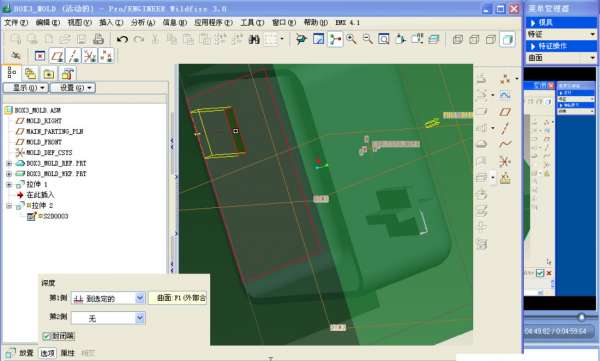
Task: Select the Datum Plane tool in right toolbar
Action: [505, 112]
